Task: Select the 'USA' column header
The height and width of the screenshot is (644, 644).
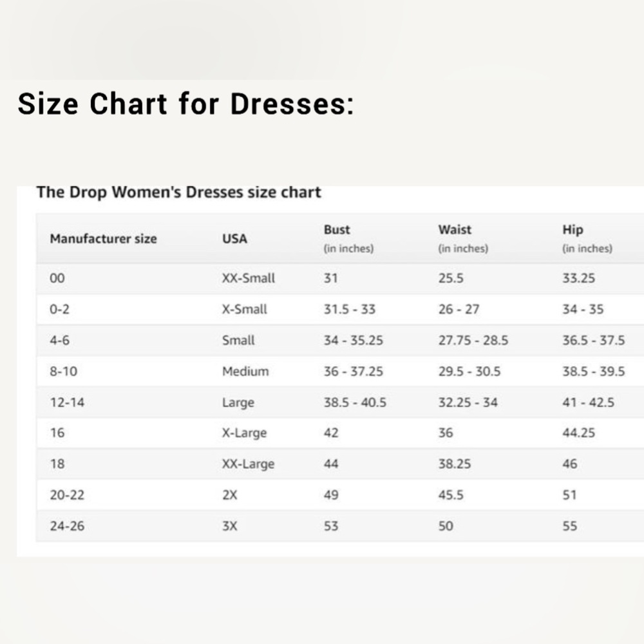Action: [234, 239]
